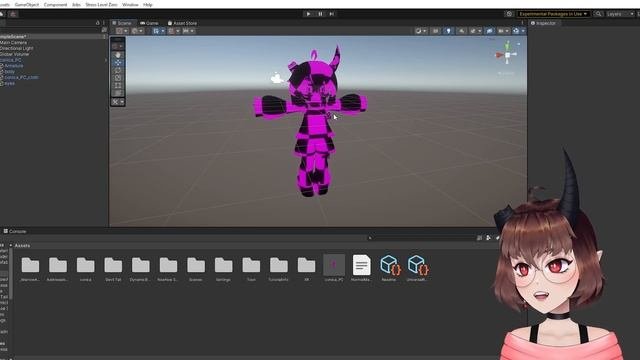Select Armature child object in Hierarchy
640x360 pixels.
[x=14, y=66]
